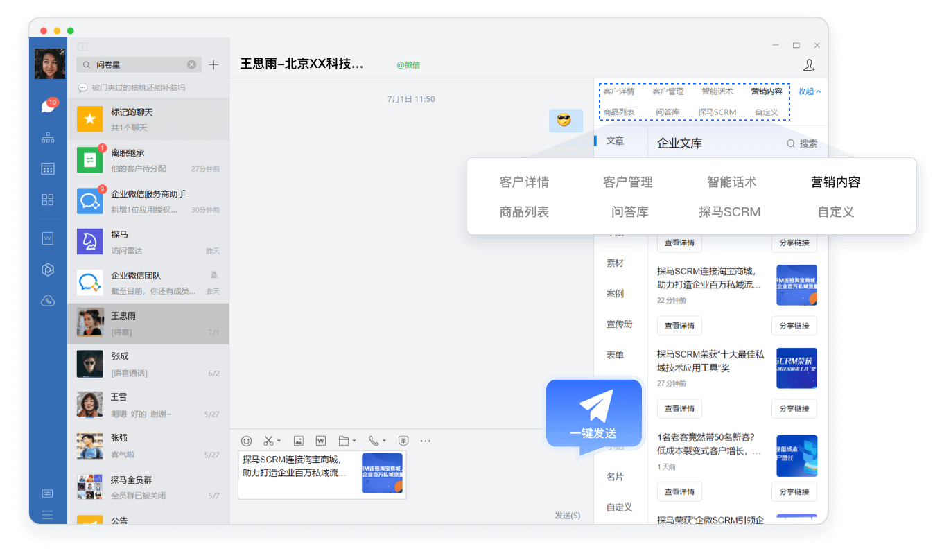
Task: Click 分享链接 under the 27分钟前 article
Action: (x=794, y=409)
